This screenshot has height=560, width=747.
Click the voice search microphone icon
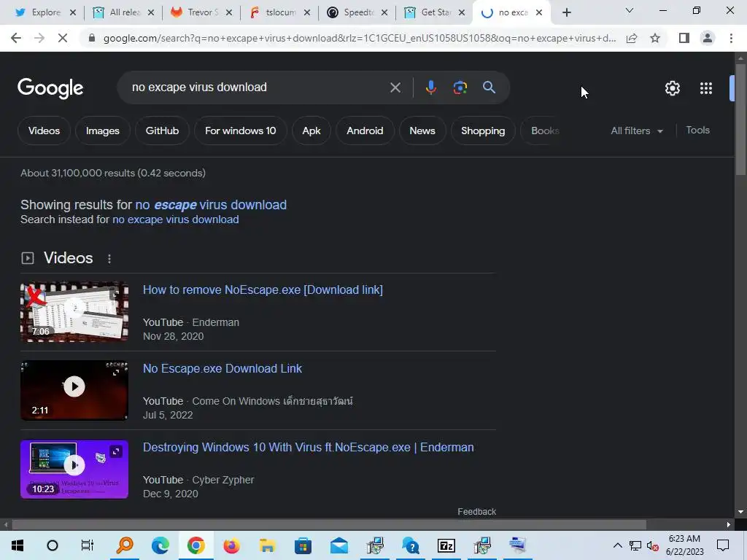(x=430, y=87)
